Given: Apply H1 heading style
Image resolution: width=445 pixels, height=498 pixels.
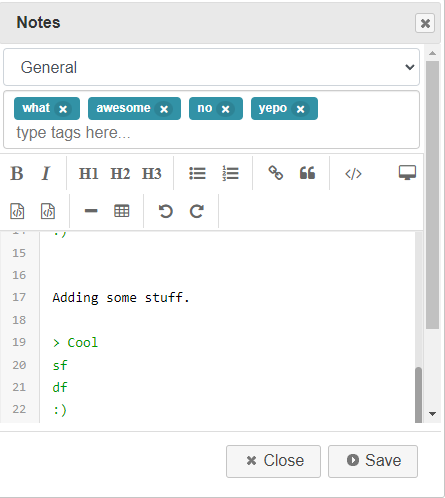Looking at the screenshot, I should [88, 173].
